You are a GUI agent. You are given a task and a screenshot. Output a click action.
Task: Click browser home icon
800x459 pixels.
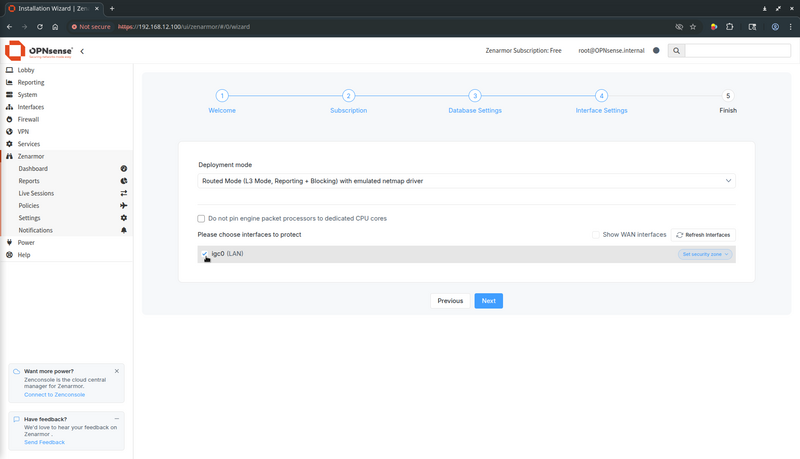(x=55, y=27)
